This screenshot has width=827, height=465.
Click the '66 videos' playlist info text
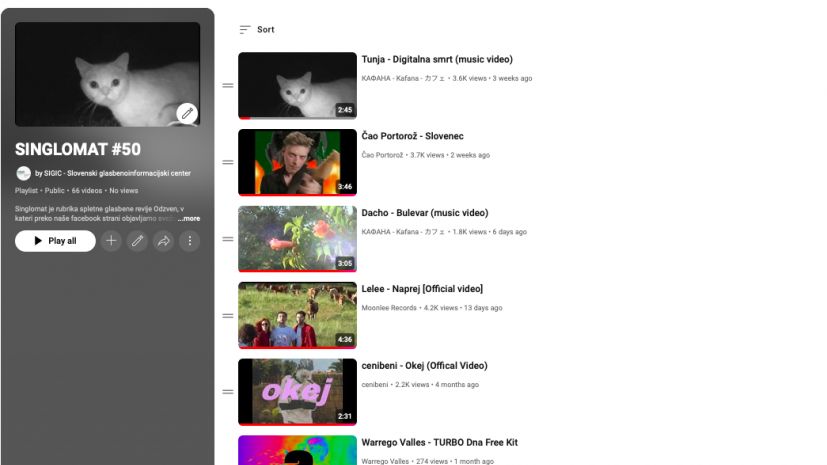[x=86, y=191]
